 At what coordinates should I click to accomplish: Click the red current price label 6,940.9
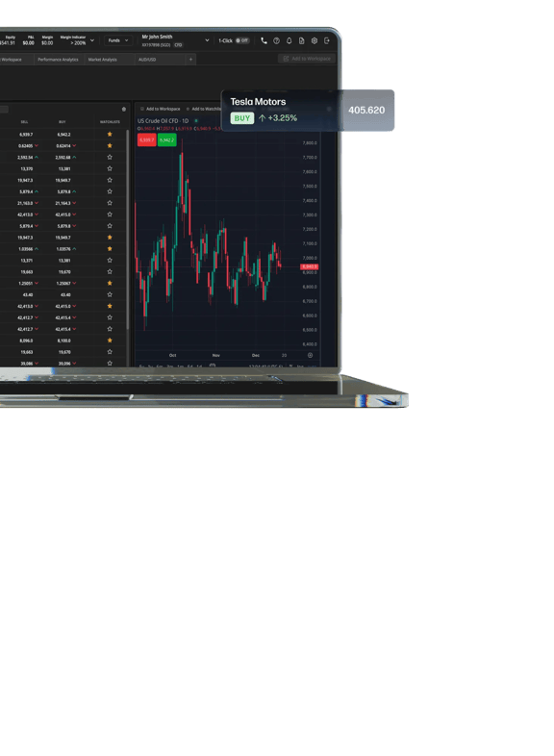click(309, 266)
